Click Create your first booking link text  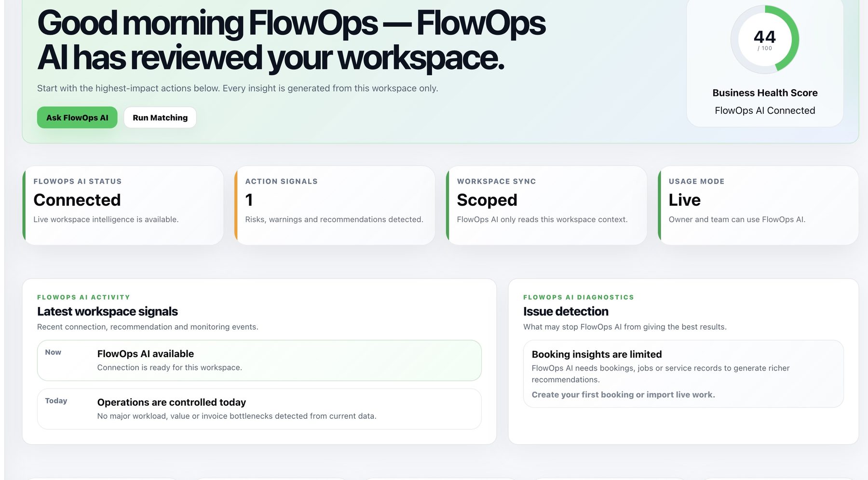coord(623,395)
